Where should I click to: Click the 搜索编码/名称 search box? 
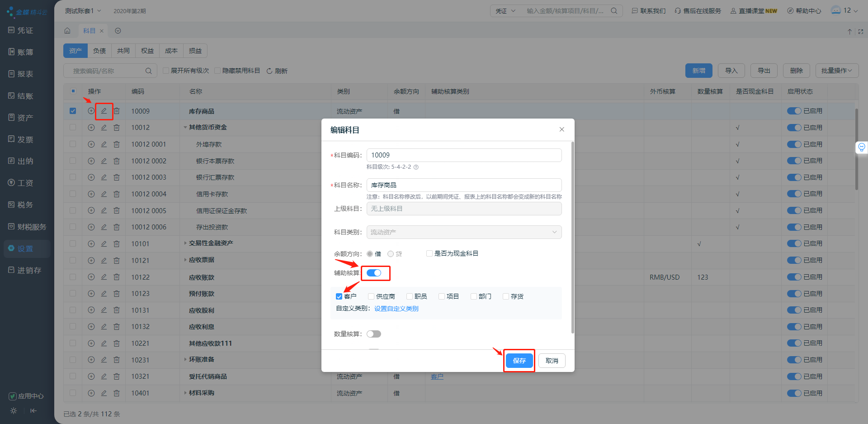click(x=110, y=71)
